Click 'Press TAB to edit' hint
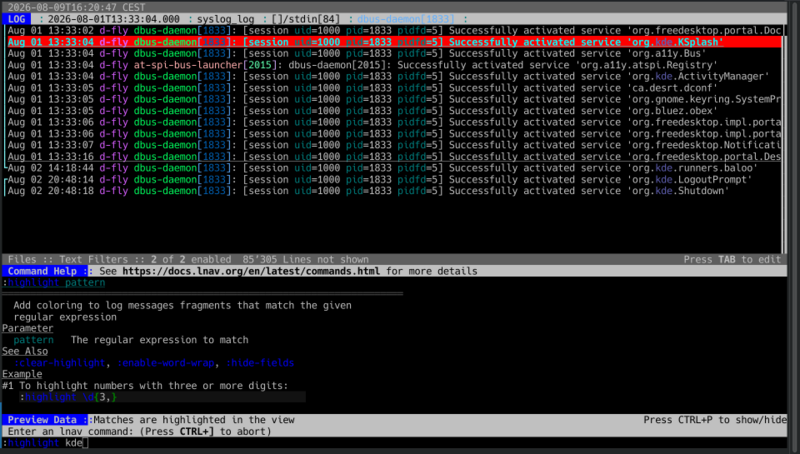This screenshot has height=454, width=800. [x=732, y=260]
